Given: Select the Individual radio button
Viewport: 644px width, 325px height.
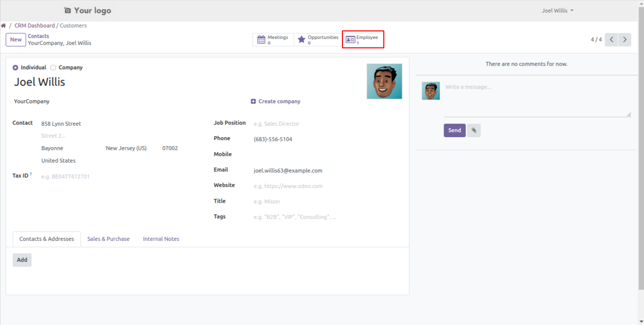Looking at the screenshot, I should 15,67.
